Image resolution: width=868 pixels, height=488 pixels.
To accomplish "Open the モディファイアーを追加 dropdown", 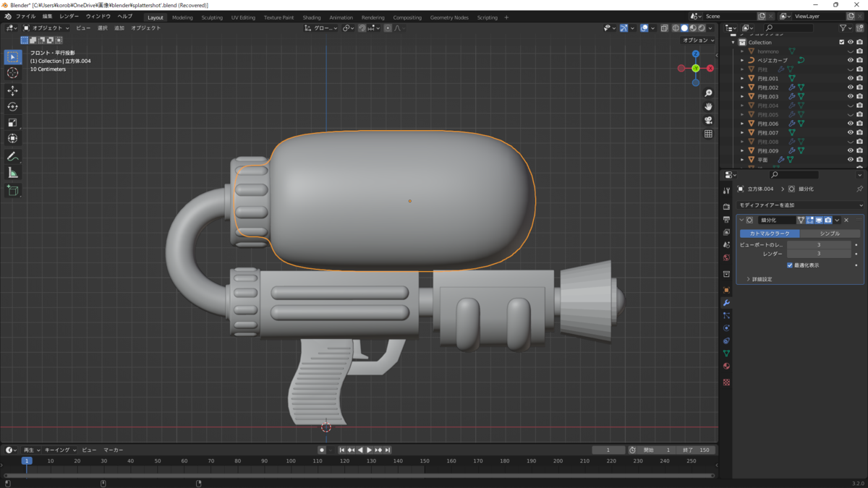I will 799,205.
